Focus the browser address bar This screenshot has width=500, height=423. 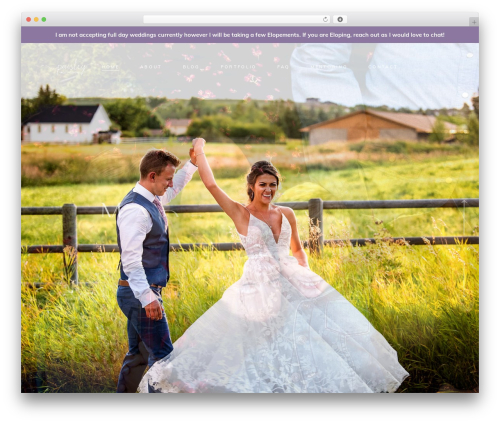pos(237,20)
